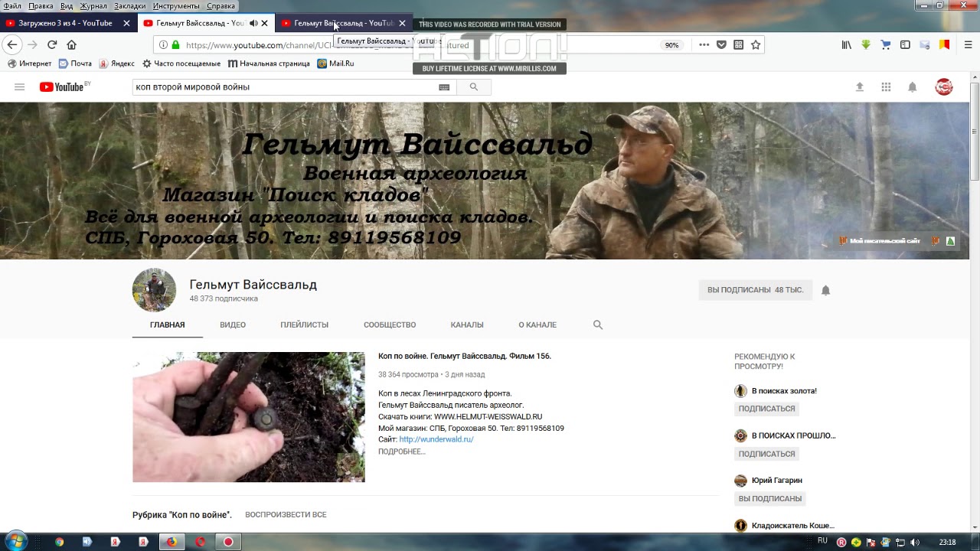Open the Яндекс bookmark
This screenshot has height=551, width=980.
pyautogui.click(x=116, y=64)
